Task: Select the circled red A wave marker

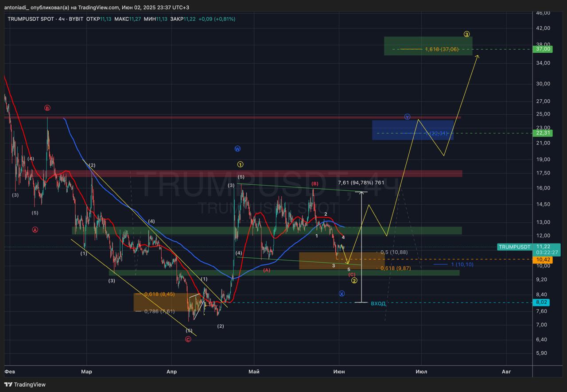Action: [x=35, y=229]
